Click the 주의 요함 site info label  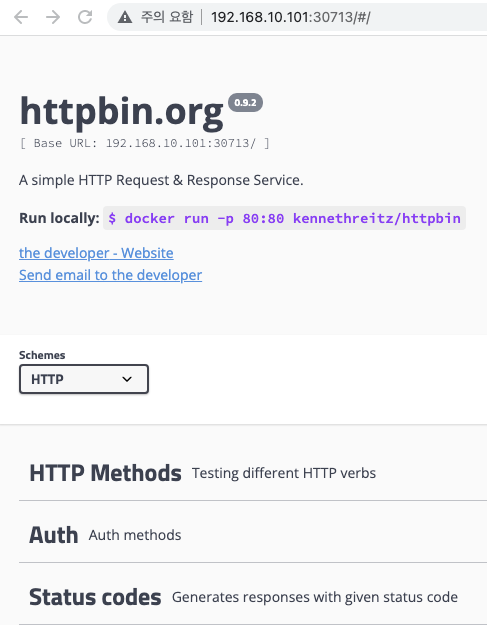167,17
